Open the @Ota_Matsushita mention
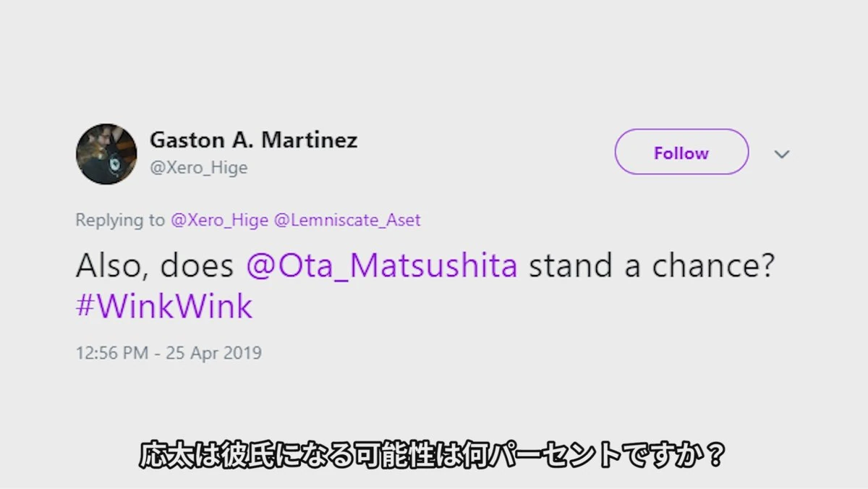The width and height of the screenshot is (868, 489). [382, 266]
